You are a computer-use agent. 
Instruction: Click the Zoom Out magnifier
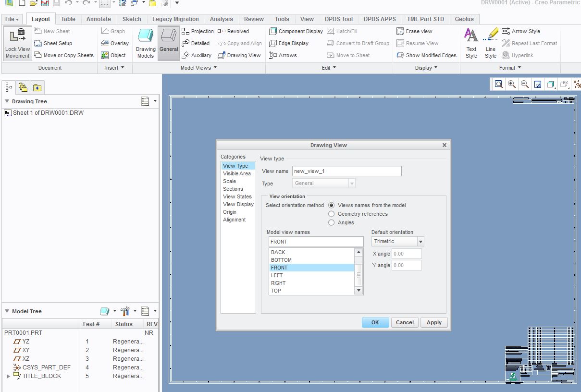tap(525, 85)
